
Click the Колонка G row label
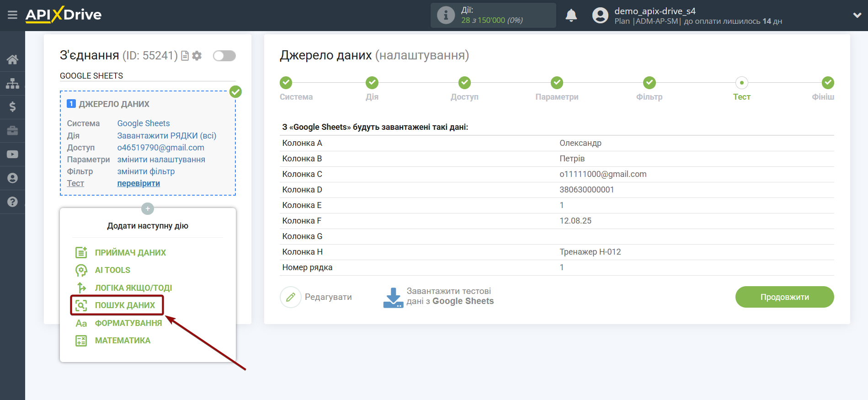pos(302,236)
